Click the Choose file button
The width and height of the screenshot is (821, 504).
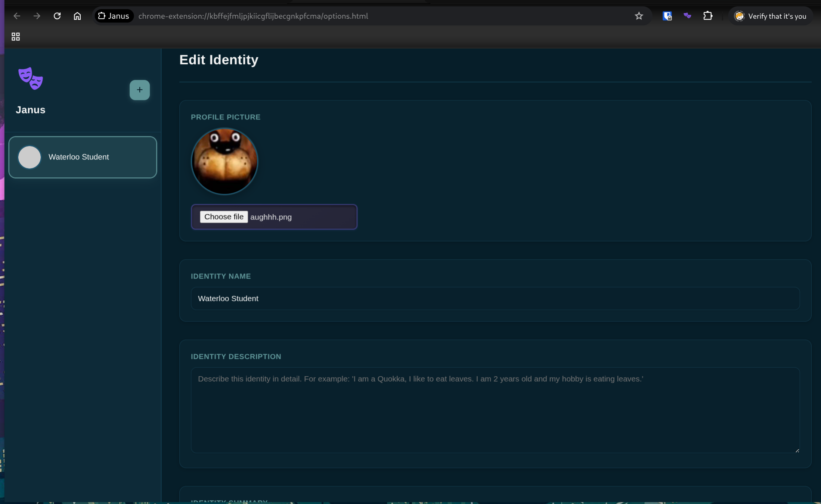[x=224, y=217]
